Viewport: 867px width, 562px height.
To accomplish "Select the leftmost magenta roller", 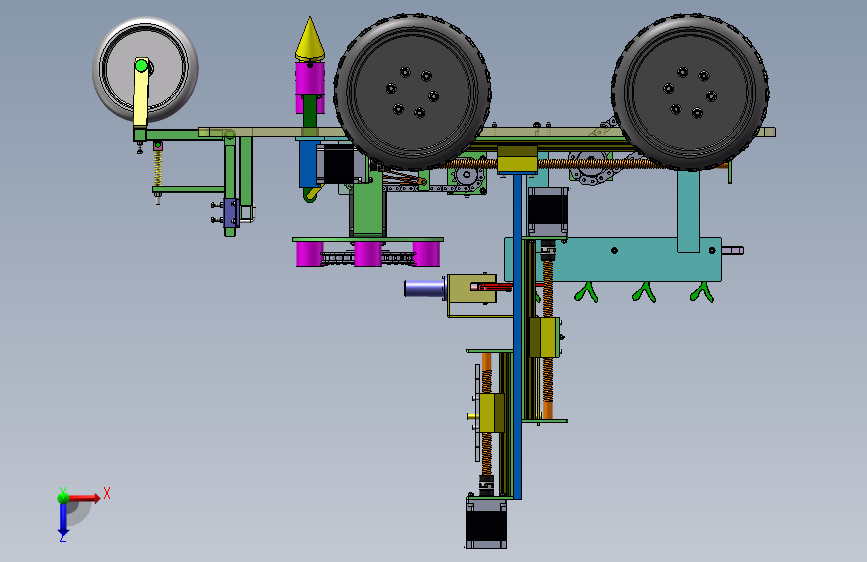I will pos(309,254).
